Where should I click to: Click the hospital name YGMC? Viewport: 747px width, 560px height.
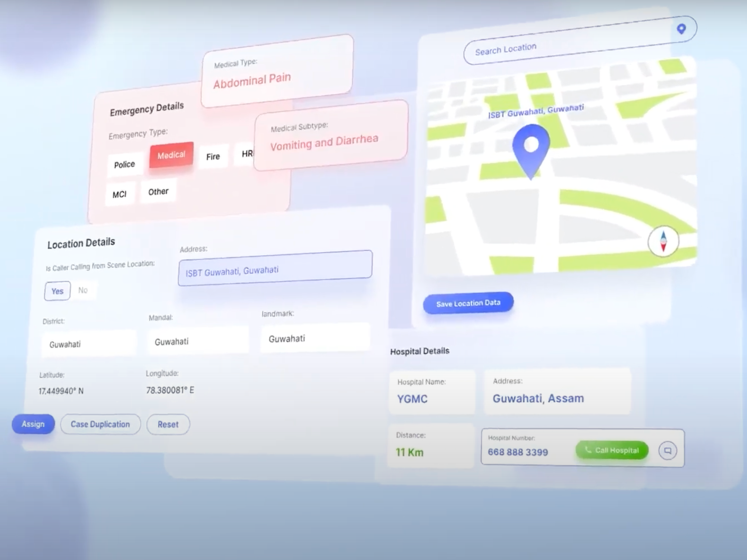(x=412, y=399)
